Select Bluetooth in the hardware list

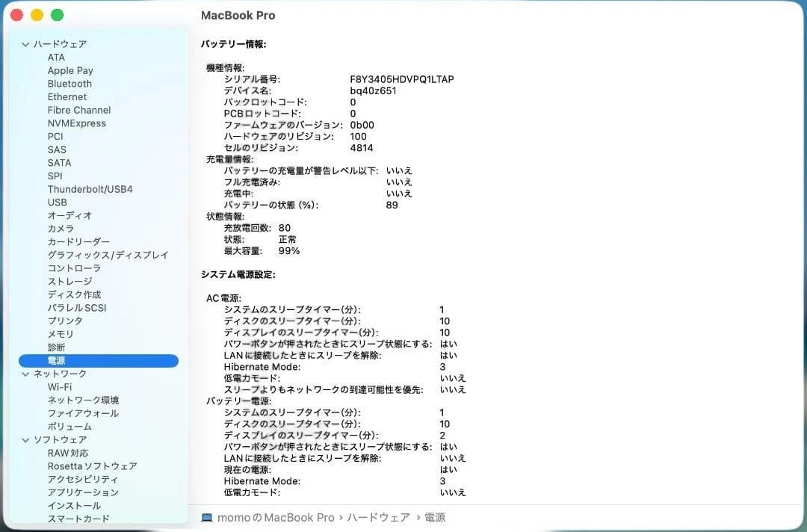[x=69, y=84]
